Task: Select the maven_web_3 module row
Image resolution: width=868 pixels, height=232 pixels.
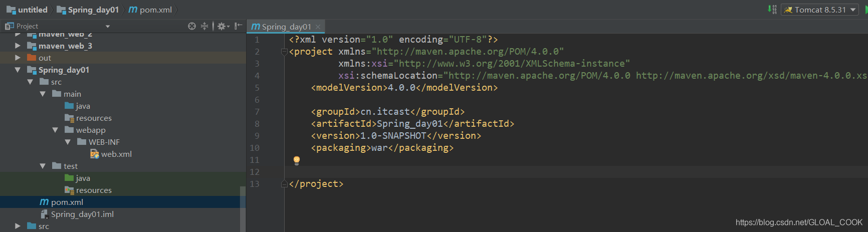Action: pos(123,46)
